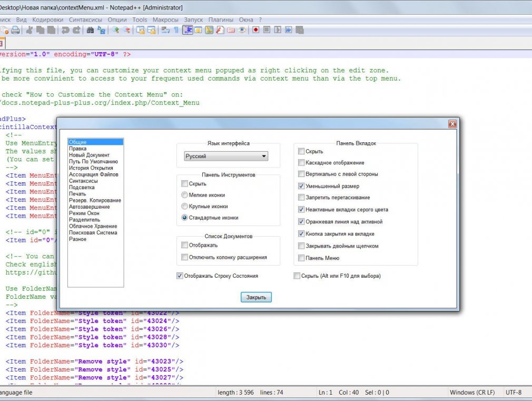532x401 pixels.
Task: Click the Закрыть button
Action: 256,297
